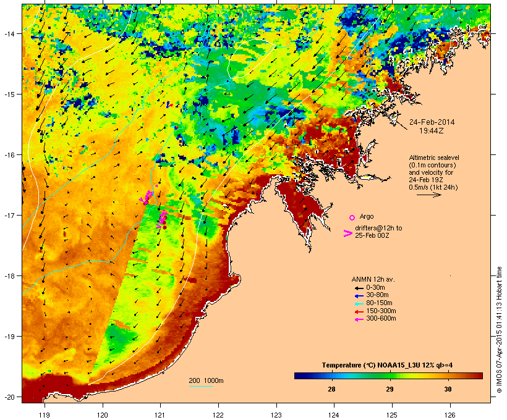Click latitude axis label -14
Viewport: 507px width, 420px height.
(x=9, y=33)
